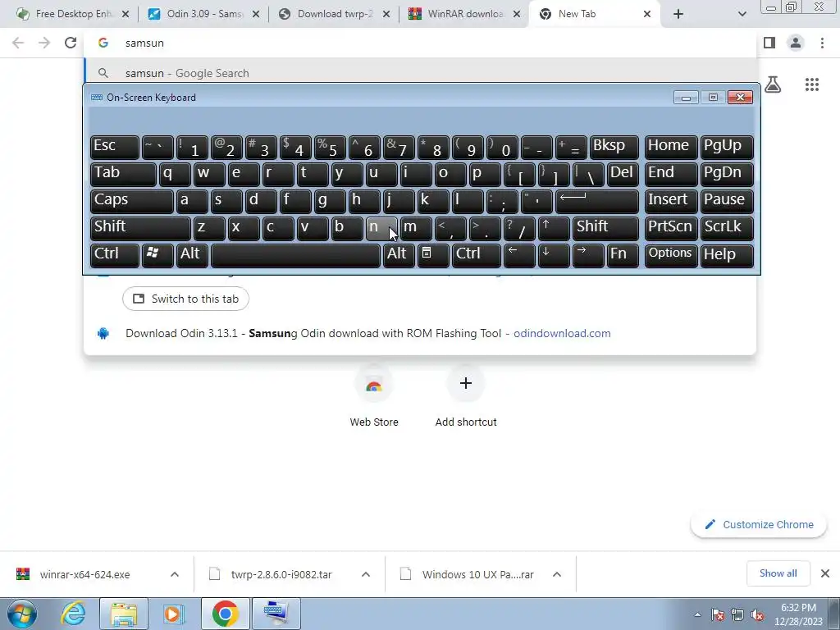Viewport: 840px width, 630px height.
Task: Click the muted volume tray icon
Action: click(x=757, y=614)
